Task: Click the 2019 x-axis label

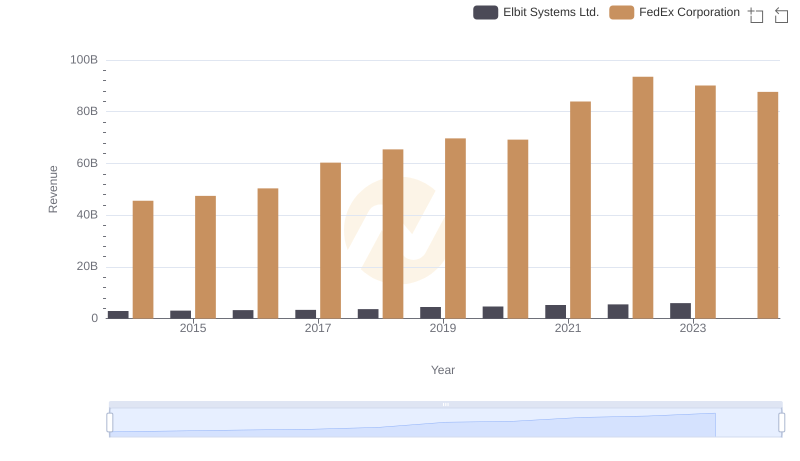Action: 443,328
